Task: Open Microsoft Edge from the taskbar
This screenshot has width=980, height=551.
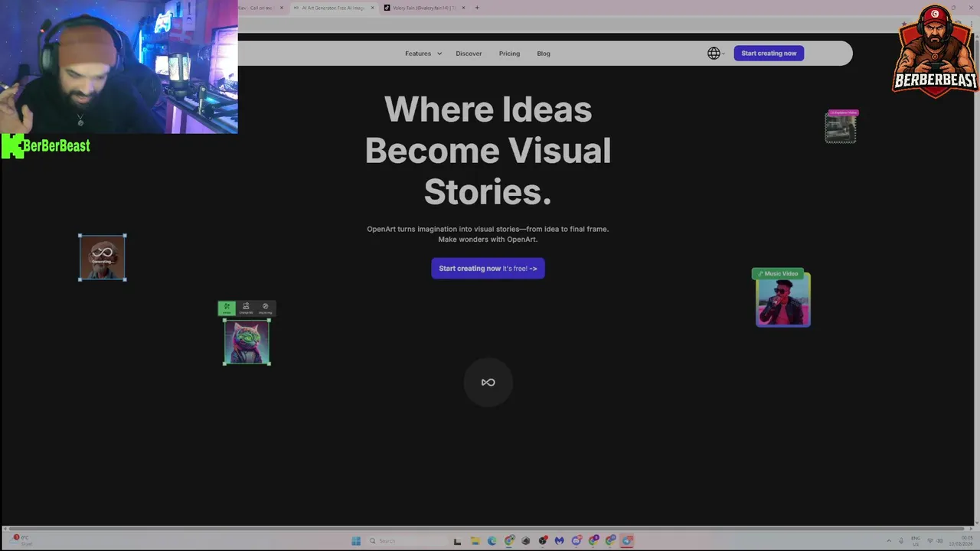Action: pos(492,541)
